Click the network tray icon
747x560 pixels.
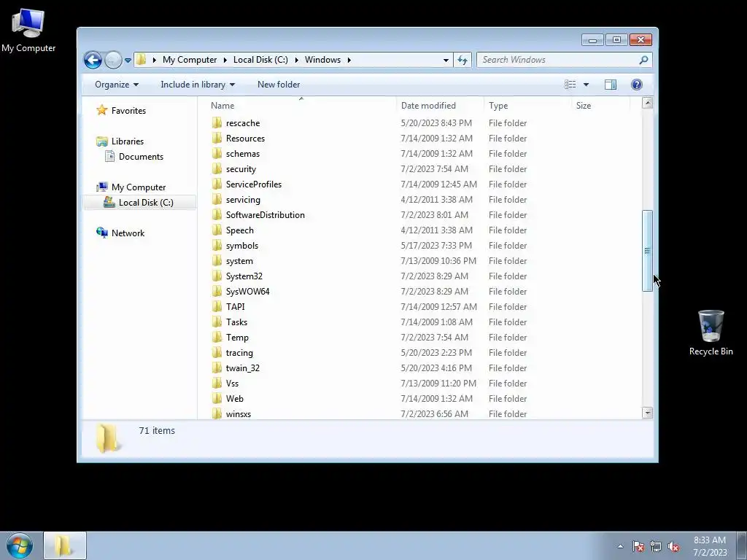click(656, 546)
